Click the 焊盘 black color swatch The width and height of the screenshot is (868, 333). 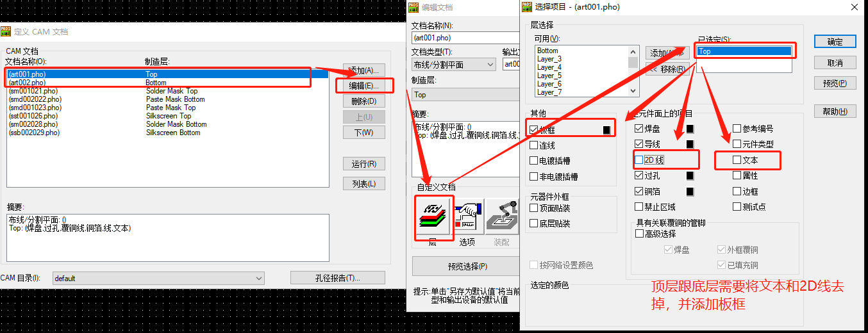coord(690,129)
